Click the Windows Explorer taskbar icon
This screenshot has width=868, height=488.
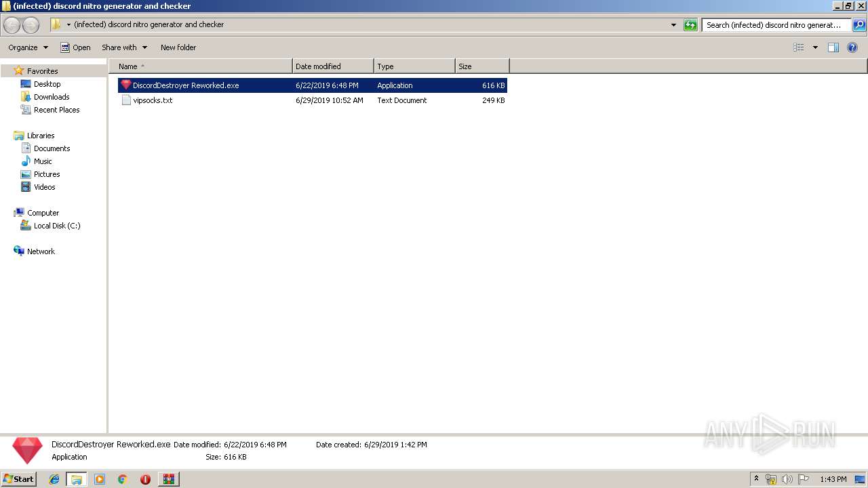coord(77,479)
